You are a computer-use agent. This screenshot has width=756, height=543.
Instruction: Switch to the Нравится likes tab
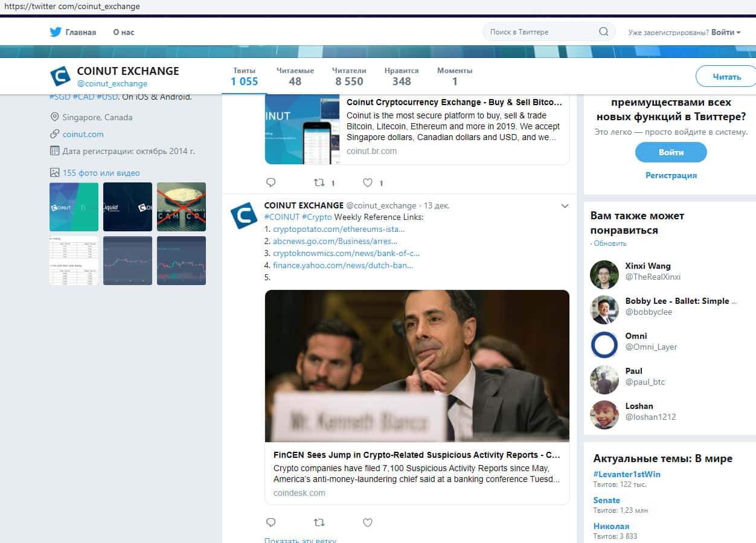(x=402, y=76)
